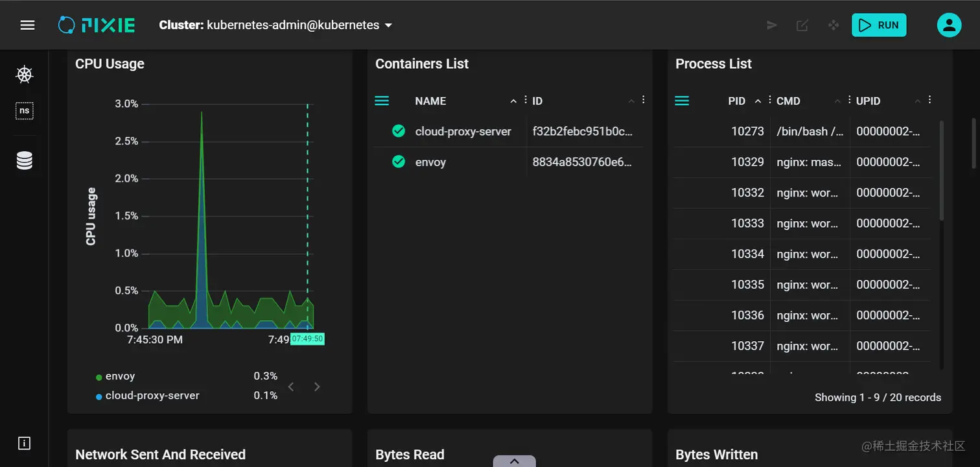Click the Network Sent And Received title
This screenshot has width=980, height=467.
(160, 455)
